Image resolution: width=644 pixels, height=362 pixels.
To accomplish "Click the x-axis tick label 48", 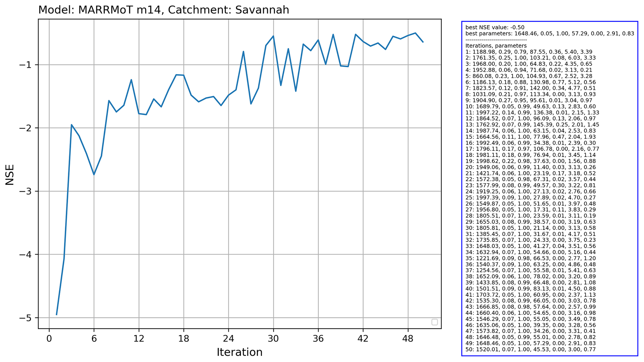I will pos(408,339).
